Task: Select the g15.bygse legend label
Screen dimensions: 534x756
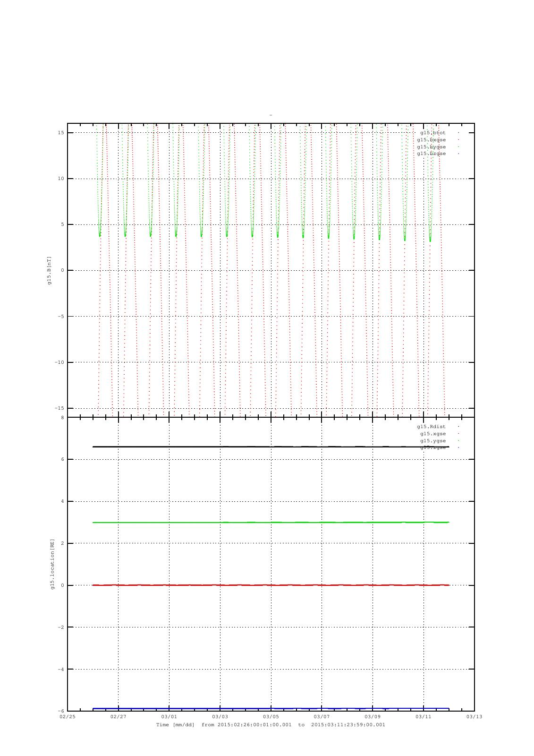Action: click(431, 147)
